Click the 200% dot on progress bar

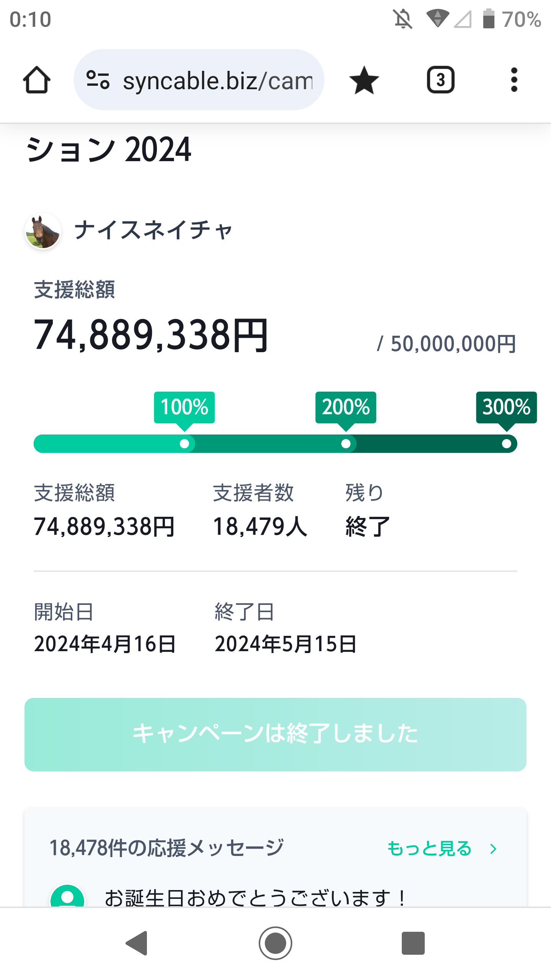(346, 444)
